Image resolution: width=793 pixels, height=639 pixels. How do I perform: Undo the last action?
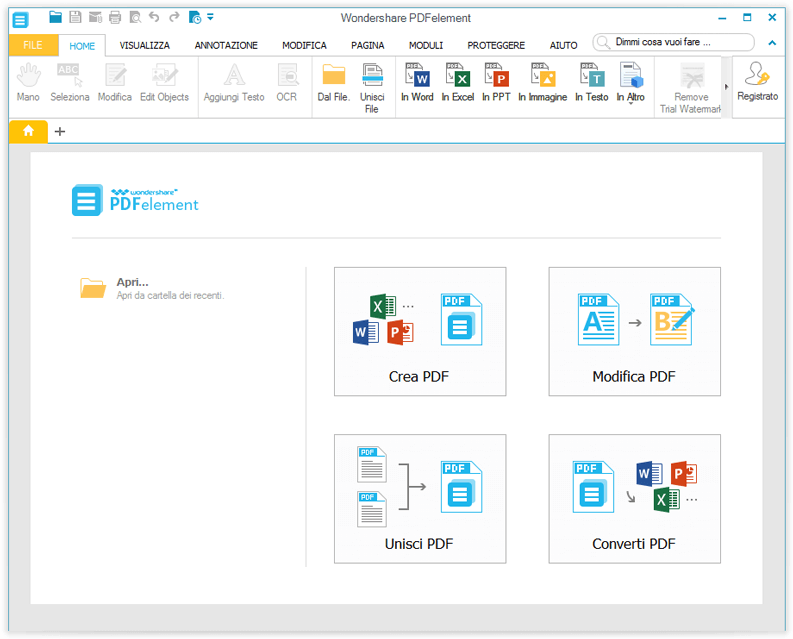tap(154, 17)
